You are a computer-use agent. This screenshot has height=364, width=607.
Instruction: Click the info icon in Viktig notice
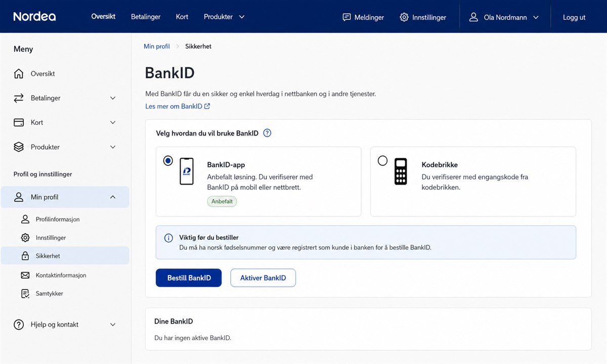tap(169, 238)
